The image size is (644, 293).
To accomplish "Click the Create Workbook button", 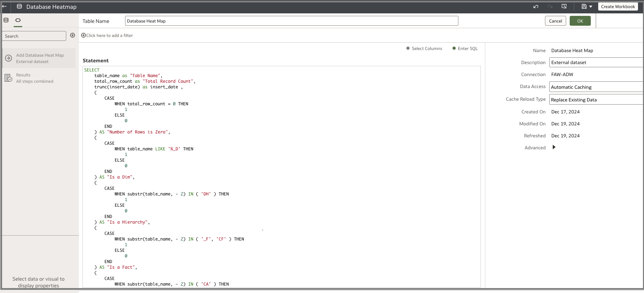I will point(618,6).
